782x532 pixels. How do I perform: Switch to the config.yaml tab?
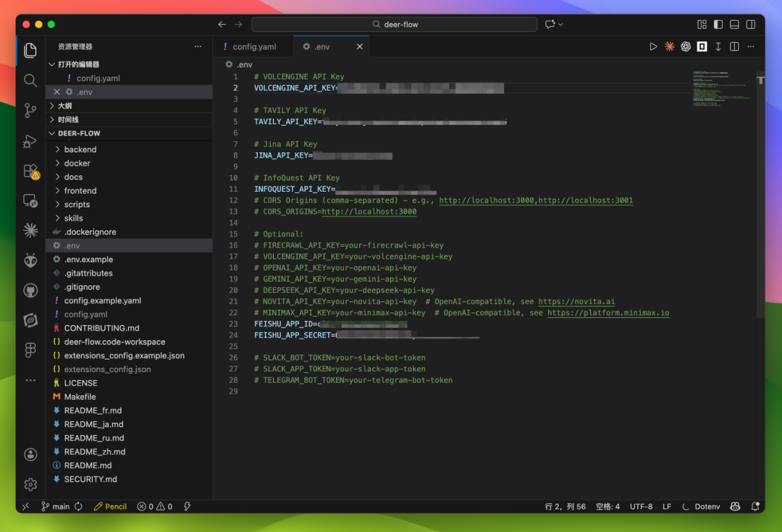[x=253, y=46]
